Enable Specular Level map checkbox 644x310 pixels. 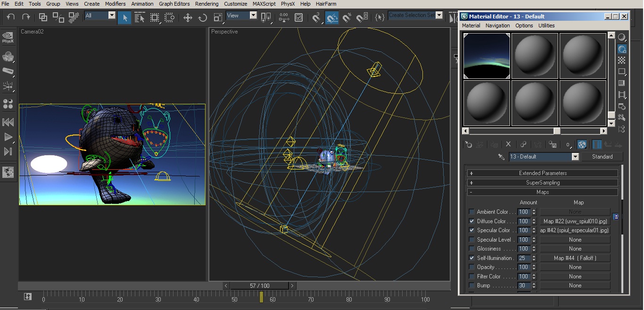click(x=472, y=240)
